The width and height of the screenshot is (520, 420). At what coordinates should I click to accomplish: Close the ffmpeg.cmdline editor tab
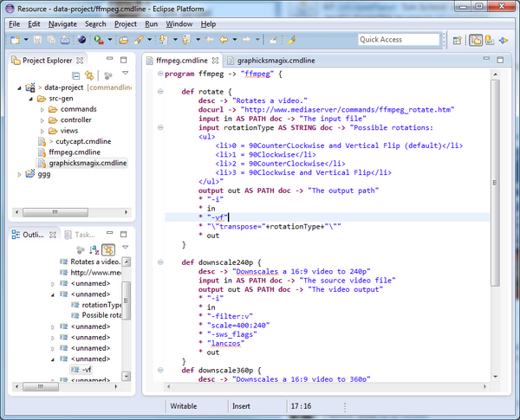point(215,61)
